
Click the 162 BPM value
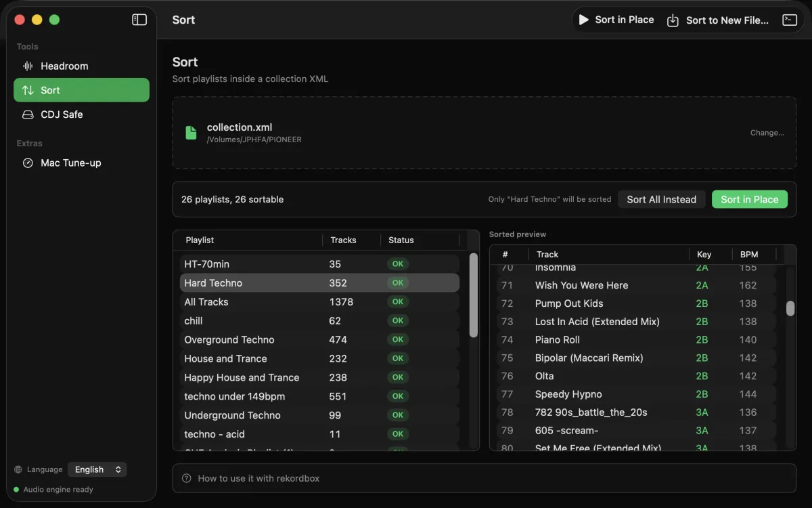(x=748, y=285)
